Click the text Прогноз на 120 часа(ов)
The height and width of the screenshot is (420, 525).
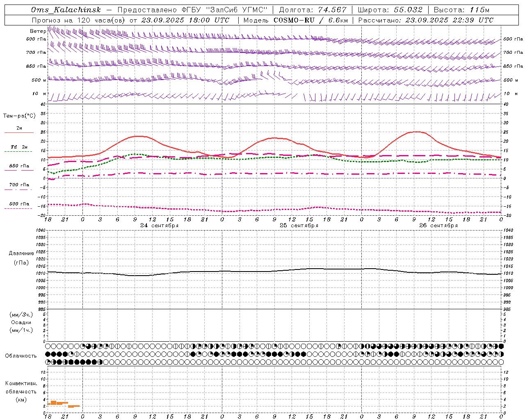click(79, 20)
